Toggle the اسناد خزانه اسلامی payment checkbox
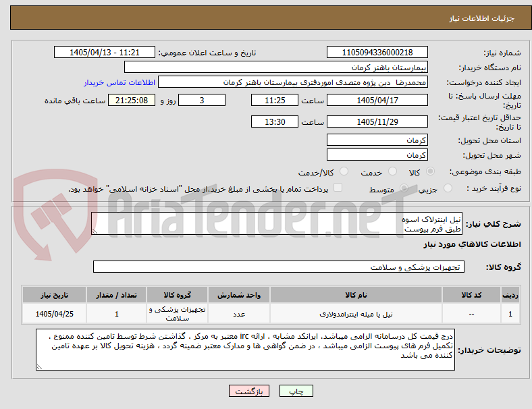Viewport: 532px width, 409px height. tap(338, 188)
